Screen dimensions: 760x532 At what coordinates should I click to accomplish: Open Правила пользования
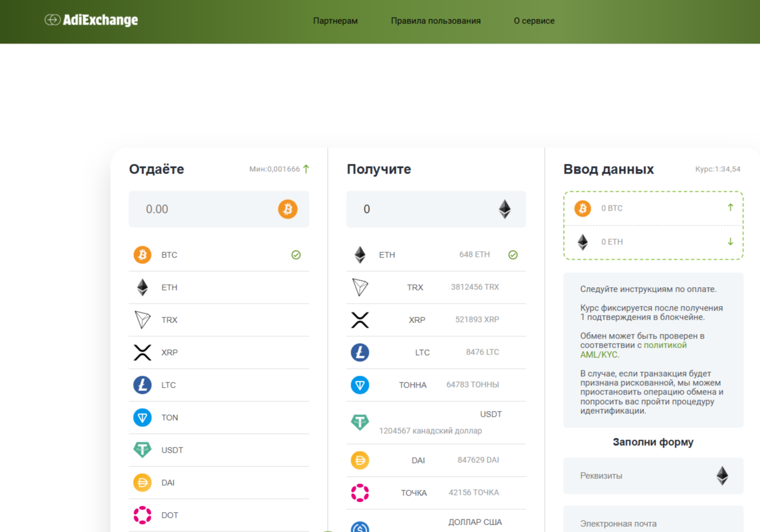(x=436, y=21)
